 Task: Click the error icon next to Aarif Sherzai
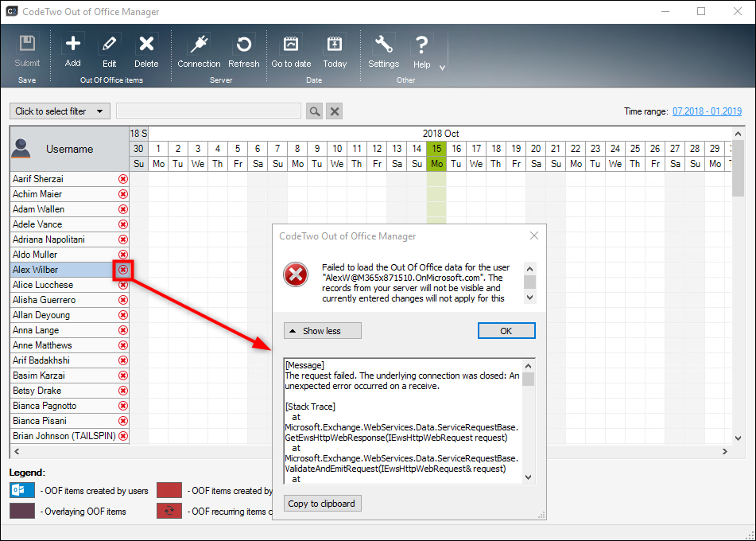123,179
